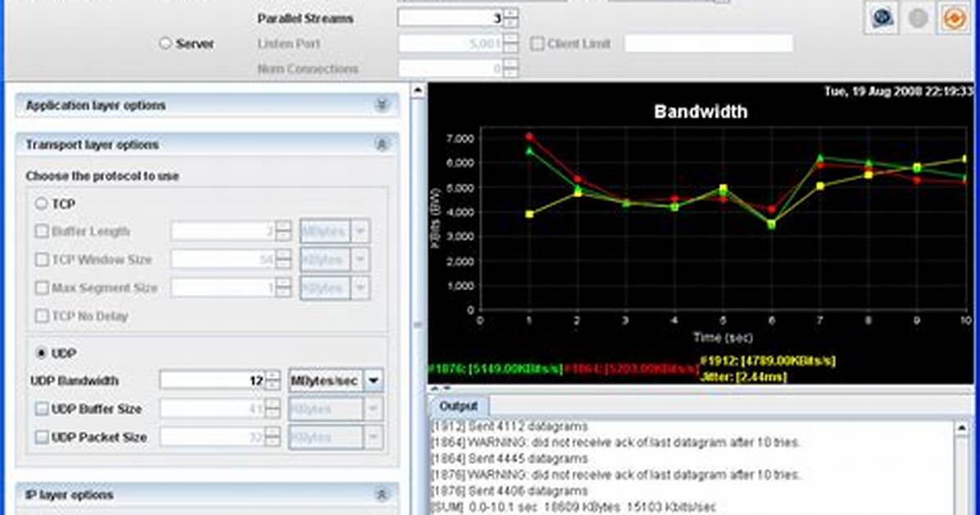The height and width of the screenshot is (515, 980).
Task: Click the [1876] WARNING output line
Action: point(615,475)
